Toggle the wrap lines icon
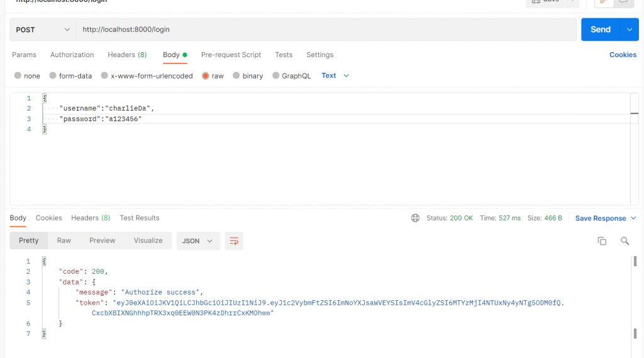Screen dimensions: 644x358 click(x=234, y=241)
